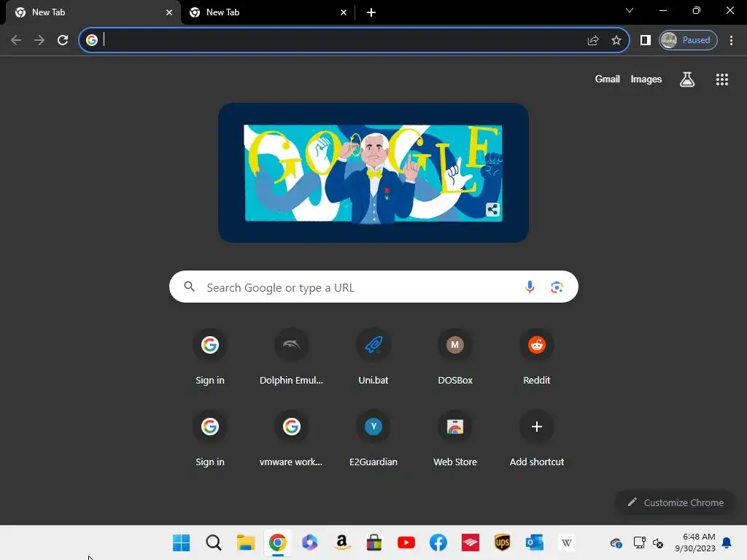Click the Paused profile button
Viewport: 747px width, 560px height.
pyautogui.click(x=688, y=40)
